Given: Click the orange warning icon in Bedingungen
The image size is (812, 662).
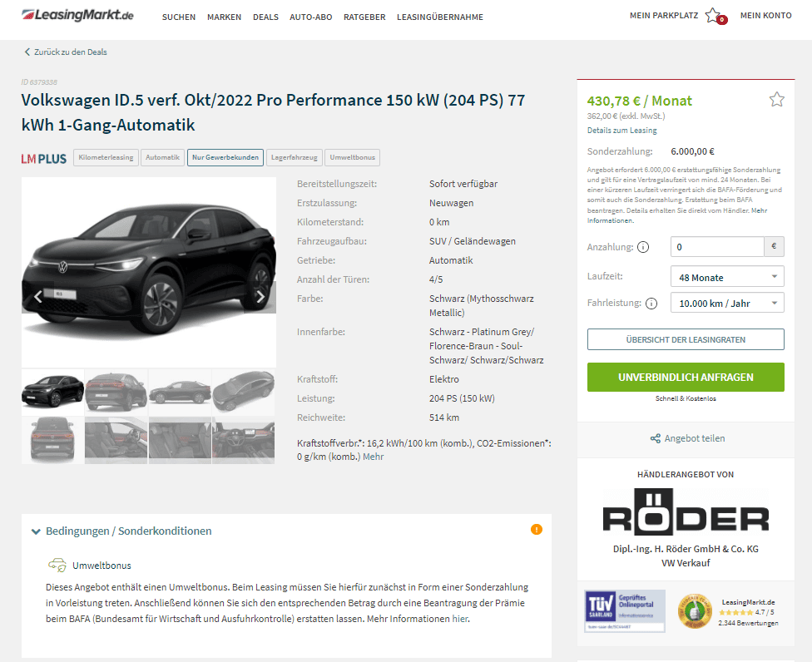Looking at the screenshot, I should (x=537, y=530).
